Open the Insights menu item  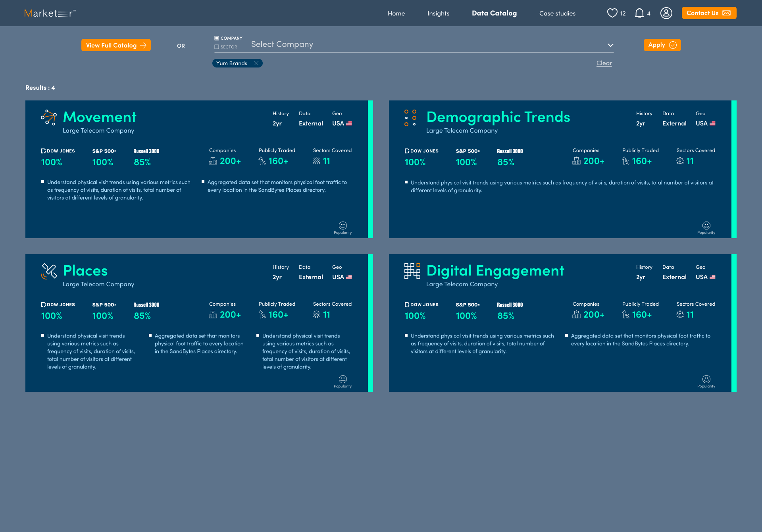(438, 13)
